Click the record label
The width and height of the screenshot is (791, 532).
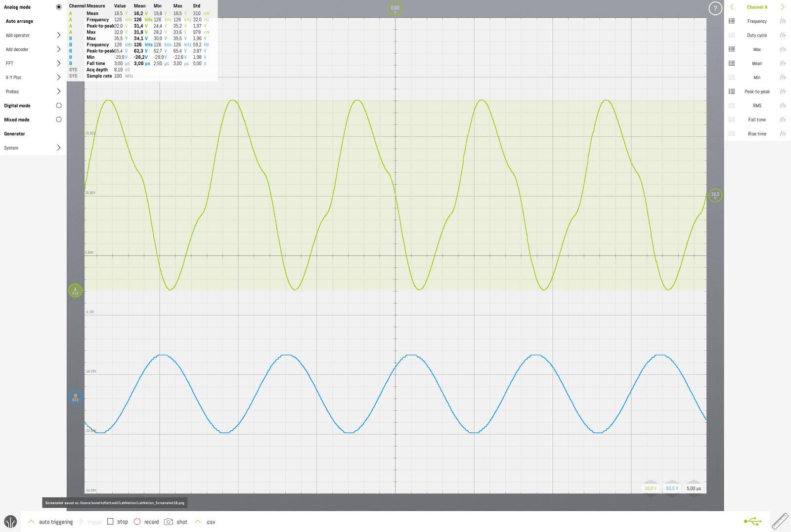click(151, 522)
